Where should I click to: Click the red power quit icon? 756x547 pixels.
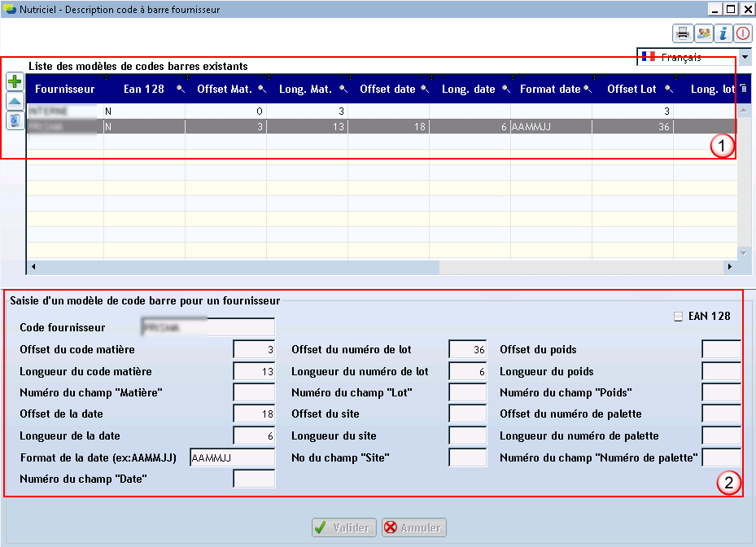(743, 33)
